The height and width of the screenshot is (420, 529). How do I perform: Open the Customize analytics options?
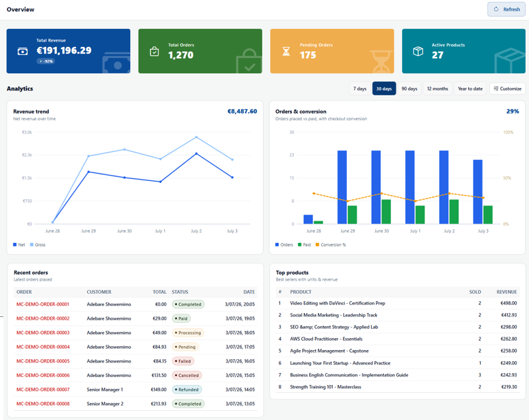click(x=507, y=88)
